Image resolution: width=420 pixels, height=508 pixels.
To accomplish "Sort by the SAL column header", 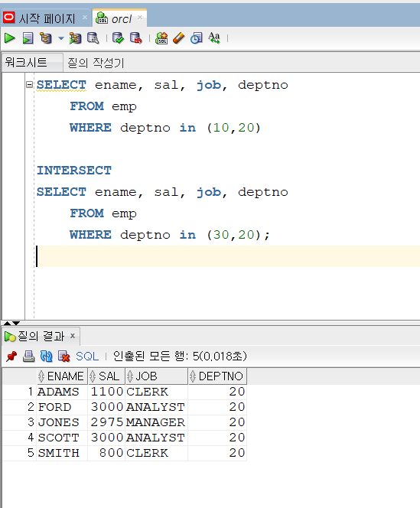I will (x=106, y=376).
